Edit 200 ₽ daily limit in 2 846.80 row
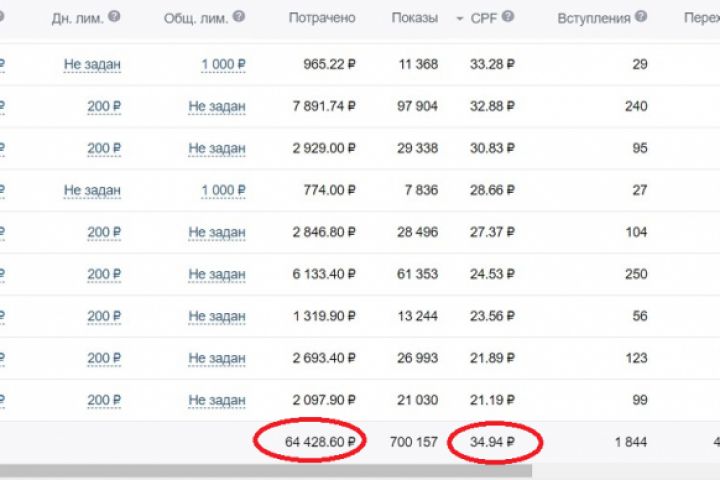 [104, 233]
